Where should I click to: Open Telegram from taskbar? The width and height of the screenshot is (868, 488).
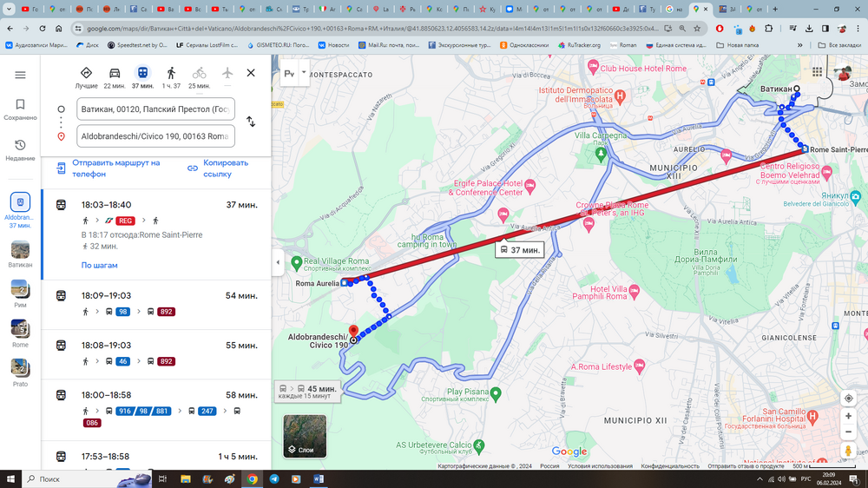coord(274,479)
